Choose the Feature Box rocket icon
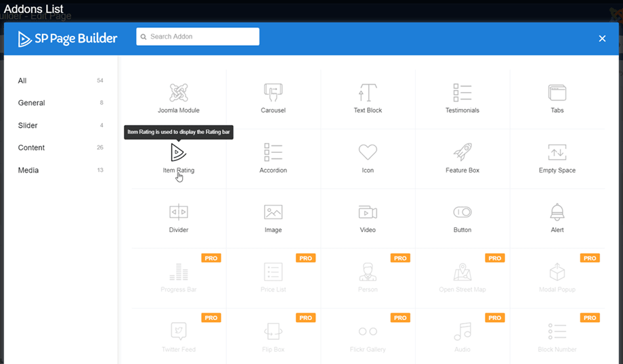 pyautogui.click(x=463, y=152)
